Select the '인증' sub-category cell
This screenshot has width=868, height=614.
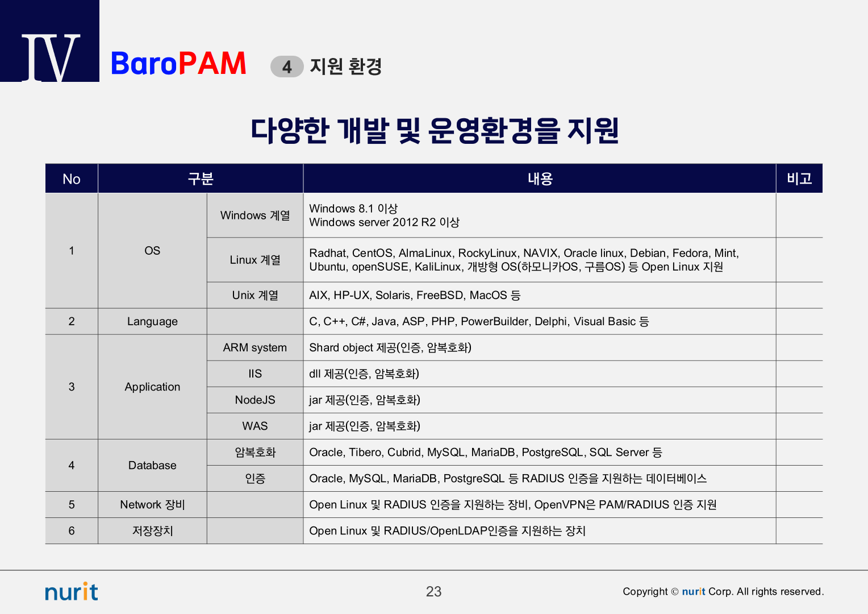(255, 478)
